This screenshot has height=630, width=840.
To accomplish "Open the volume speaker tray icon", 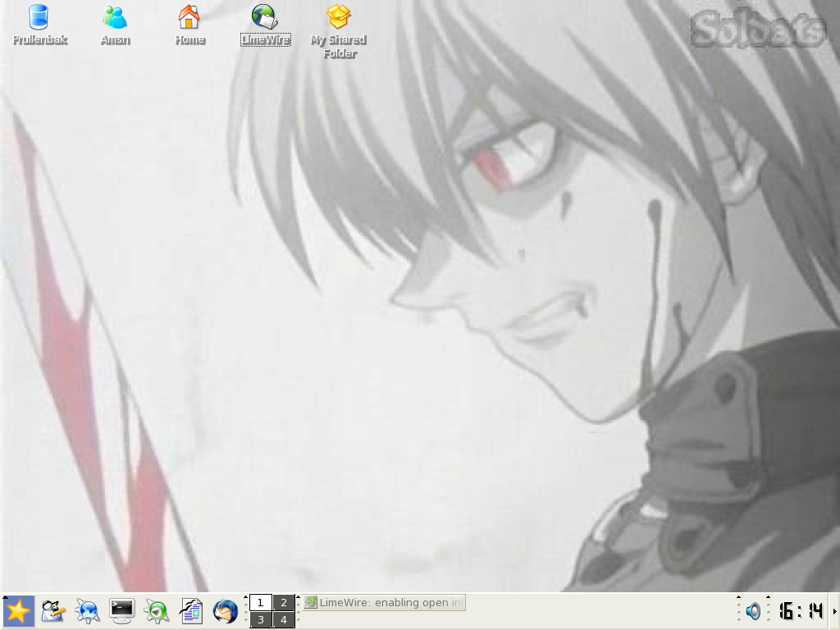I will 753,611.
